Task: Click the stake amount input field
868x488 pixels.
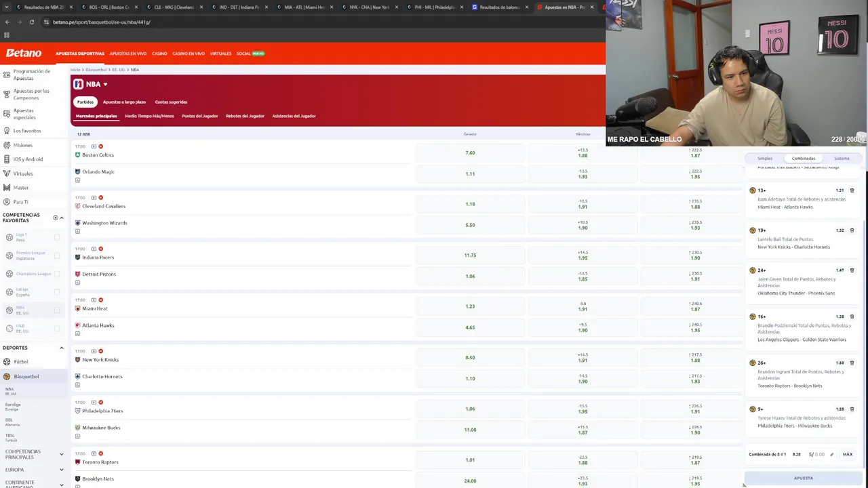Action: (x=816, y=454)
